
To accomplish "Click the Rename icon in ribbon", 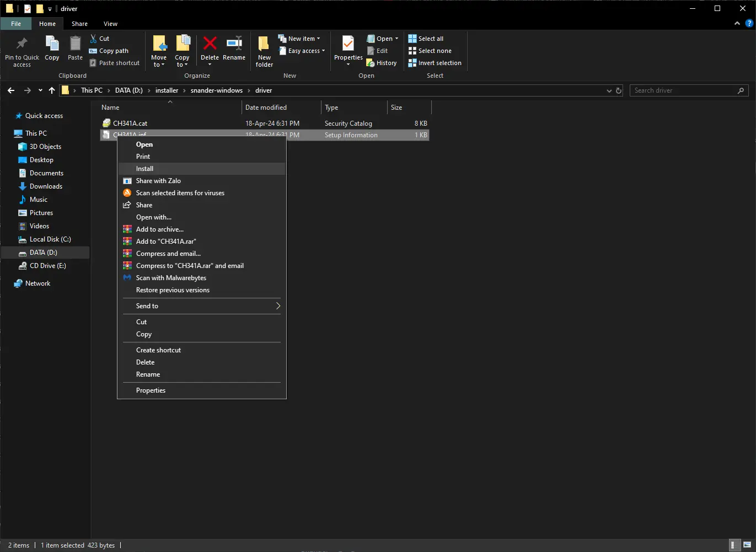I will 234,49.
